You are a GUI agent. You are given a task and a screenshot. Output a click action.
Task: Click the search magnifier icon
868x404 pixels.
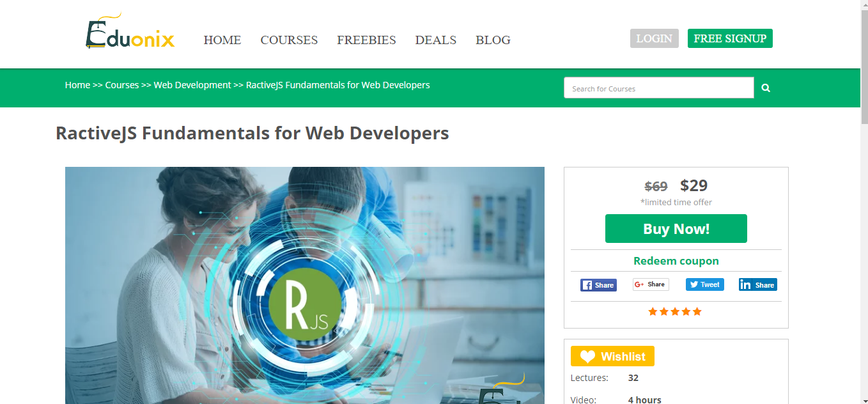pyautogui.click(x=765, y=88)
